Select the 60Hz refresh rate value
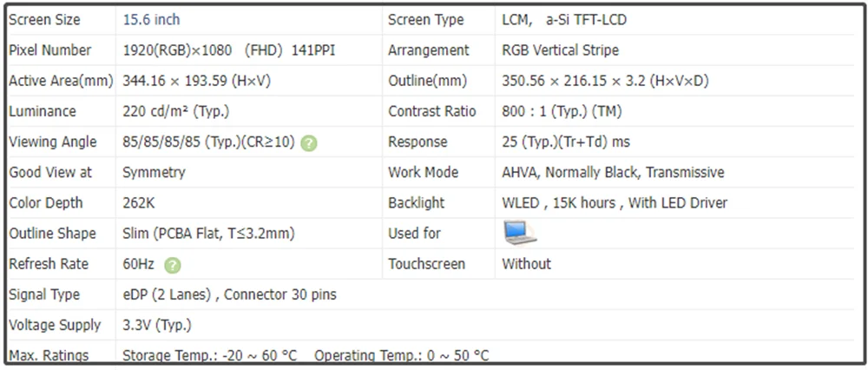This screenshot has height=370, width=868. coord(138,264)
